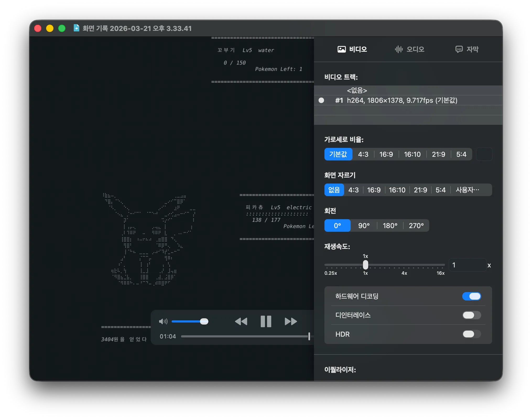Set aspect ratio to 기본값
Viewport: 532px width, 420px height.
[338, 154]
